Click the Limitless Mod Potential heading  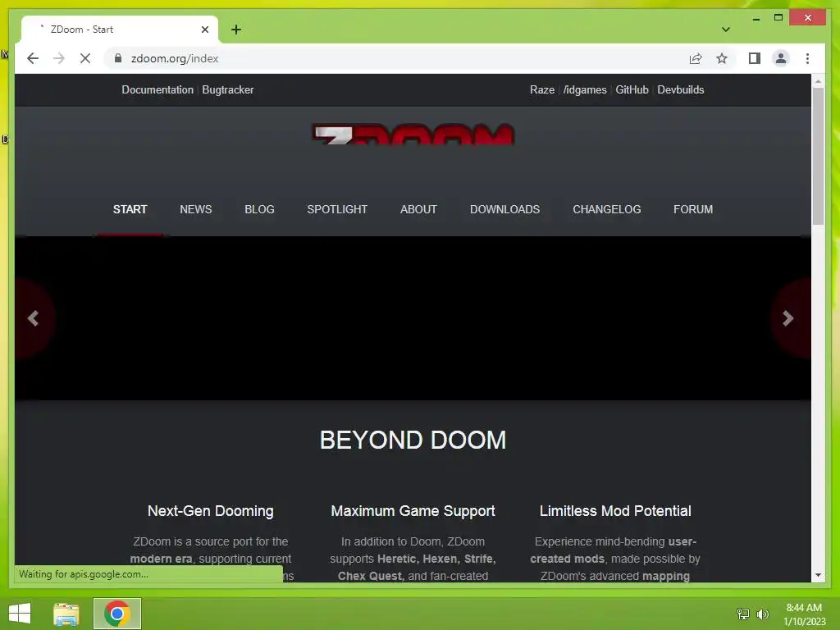615,511
